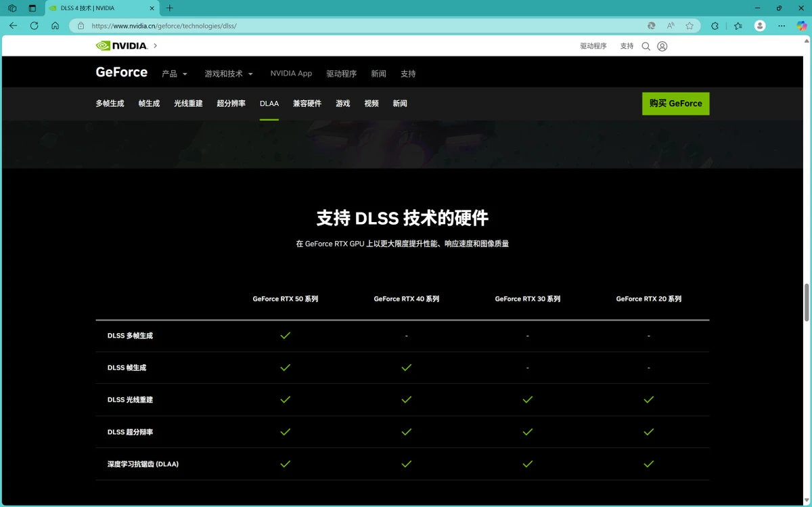812x507 pixels.
Task: Open the NVIDIA App link
Action: [291, 73]
